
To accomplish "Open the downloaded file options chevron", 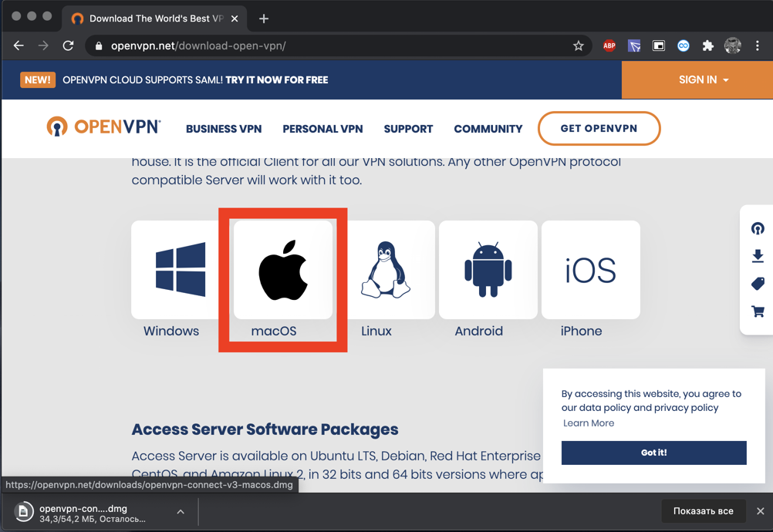I will pos(181,511).
